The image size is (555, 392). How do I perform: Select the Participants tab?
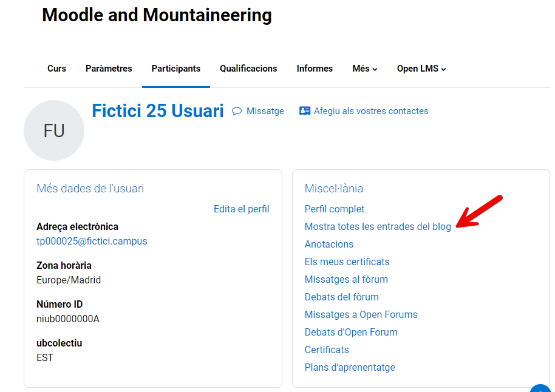point(176,69)
